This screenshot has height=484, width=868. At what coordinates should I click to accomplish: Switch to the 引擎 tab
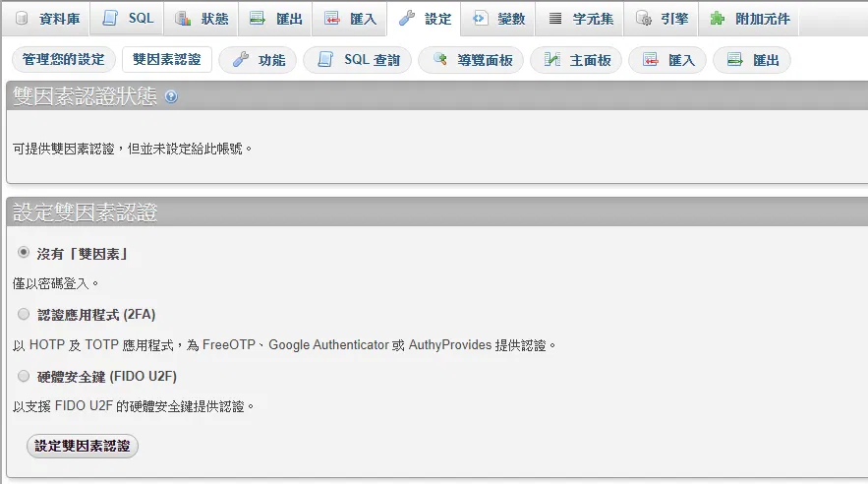coord(661,19)
